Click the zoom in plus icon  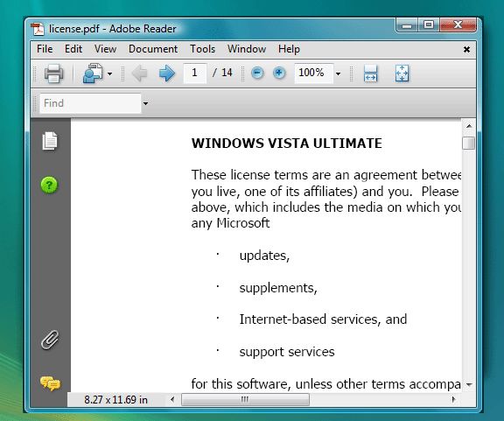click(x=279, y=73)
